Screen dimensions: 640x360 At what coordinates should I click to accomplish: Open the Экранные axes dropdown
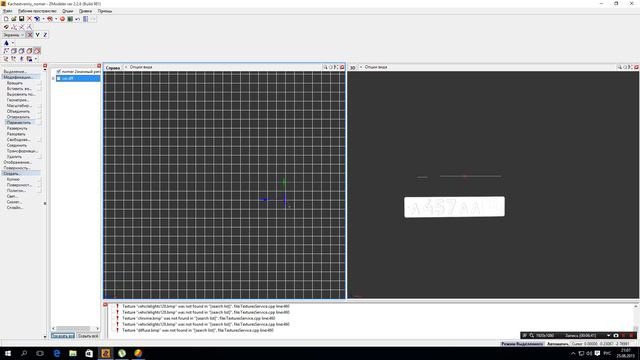tap(13, 35)
